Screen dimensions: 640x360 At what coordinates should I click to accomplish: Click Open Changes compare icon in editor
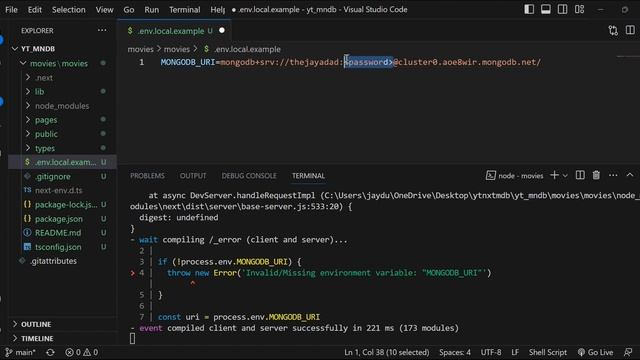[x=613, y=31]
